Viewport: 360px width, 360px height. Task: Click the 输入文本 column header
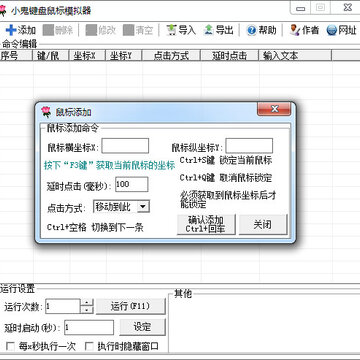(295, 56)
